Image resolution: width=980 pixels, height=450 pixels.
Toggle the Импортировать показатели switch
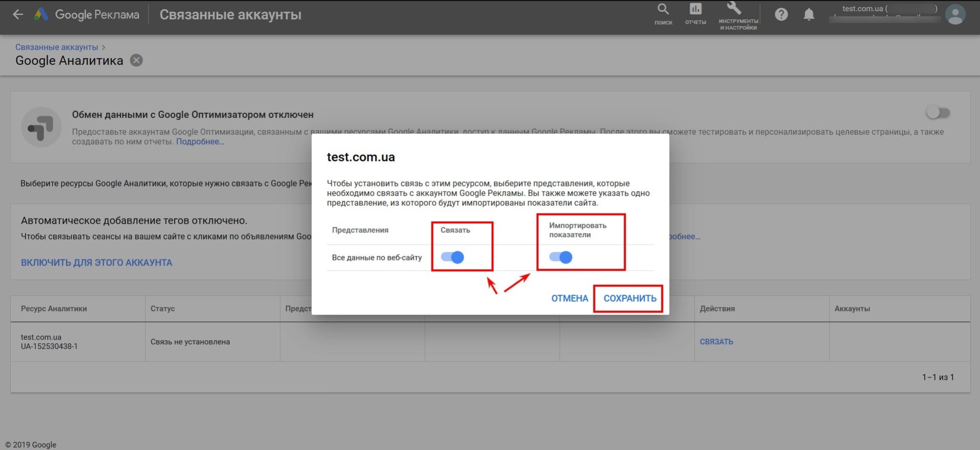pyautogui.click(x=561, y=257)
